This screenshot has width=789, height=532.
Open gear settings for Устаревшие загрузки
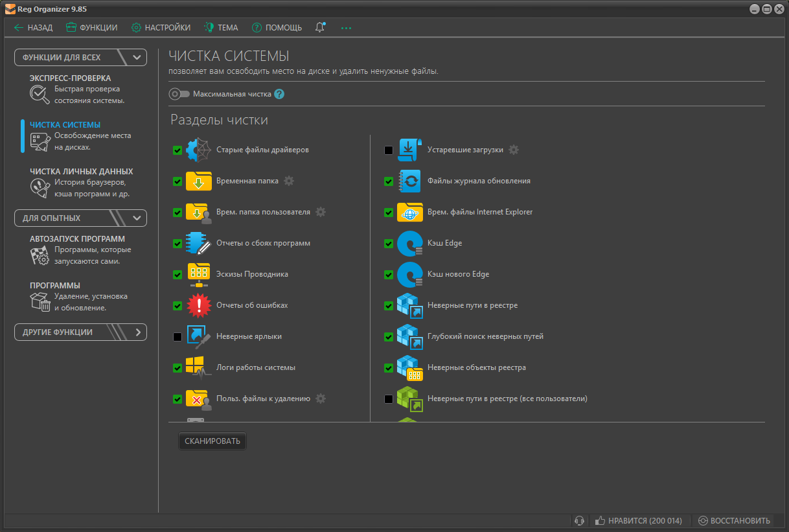(x=514, y=150)
